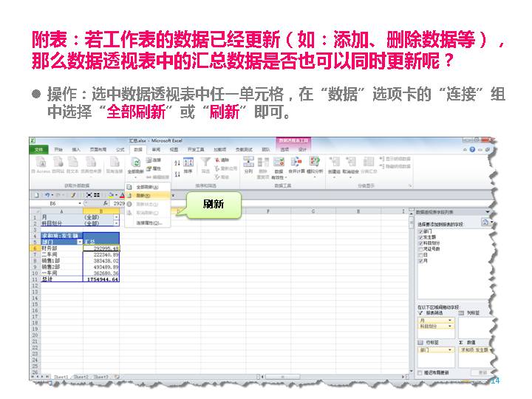
Task: Open the 月 filter dropdown in cell B1
Action: 116,217
